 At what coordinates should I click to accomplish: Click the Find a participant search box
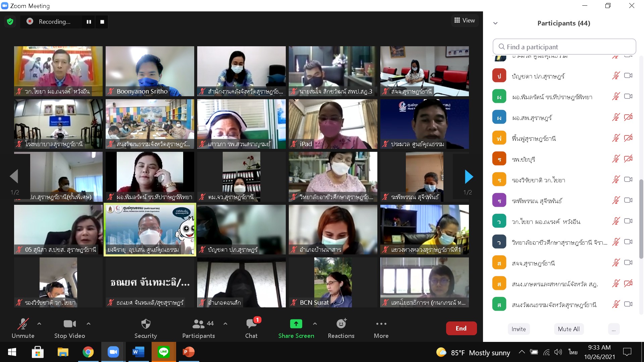(564, 47)
